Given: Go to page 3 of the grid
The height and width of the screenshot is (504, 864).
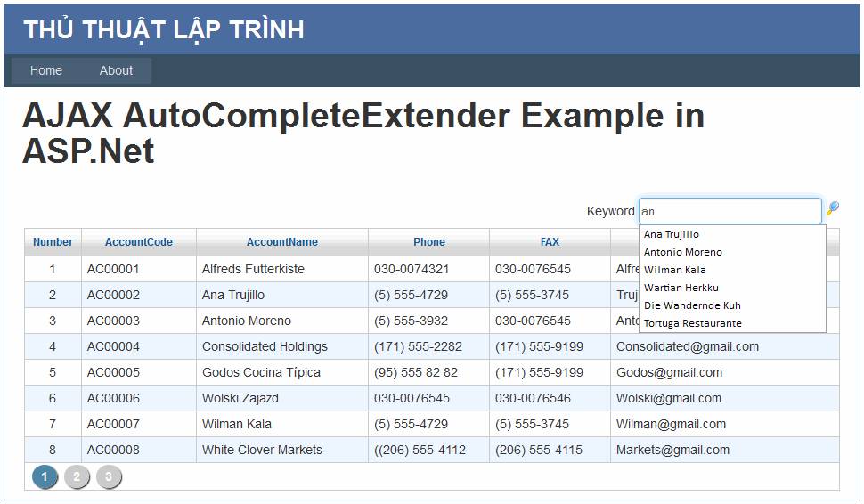Looking at the screenshot, I should pyautogui.click(x=109, y=476).
